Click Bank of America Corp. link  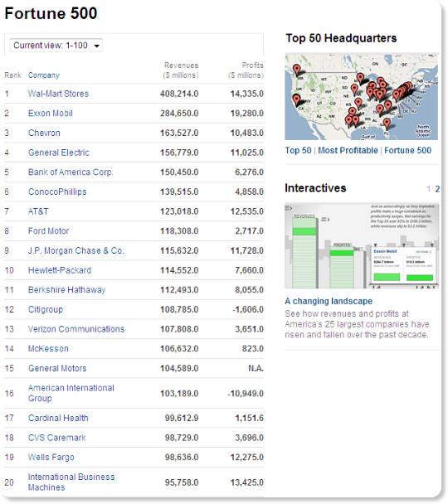[x=71, y=172]
